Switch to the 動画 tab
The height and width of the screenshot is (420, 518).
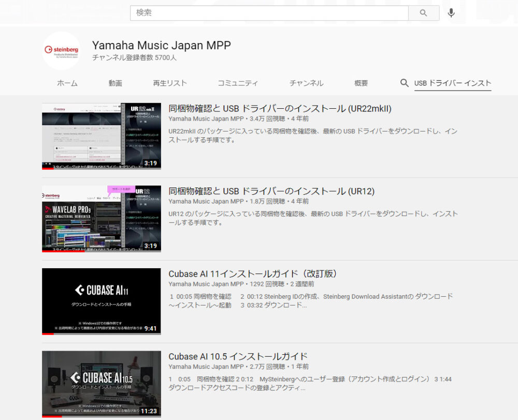[116, 83]
